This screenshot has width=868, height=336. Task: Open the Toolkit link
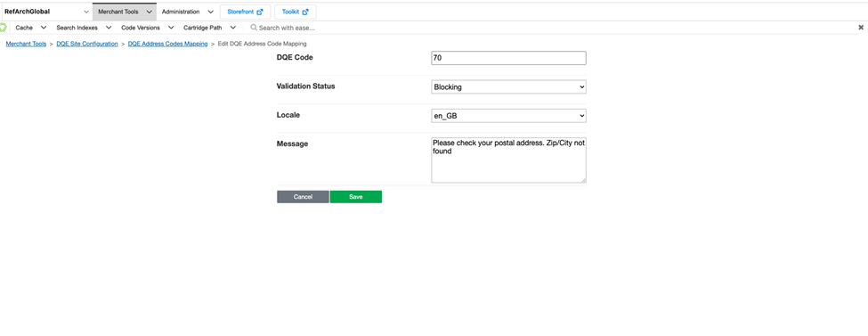pos(295,12)
